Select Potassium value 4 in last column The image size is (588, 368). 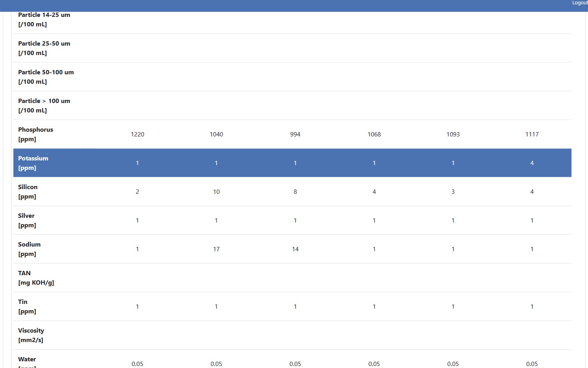(x=532, y=163)
